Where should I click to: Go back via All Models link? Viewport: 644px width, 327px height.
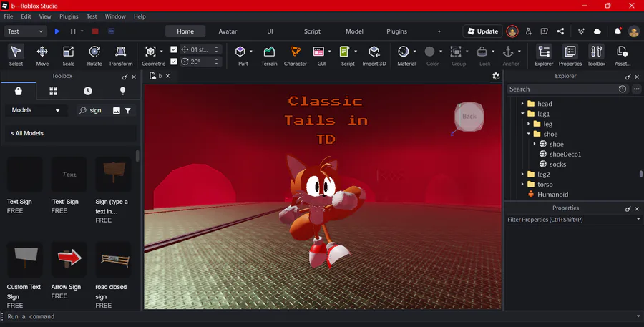tap(27, 133)
